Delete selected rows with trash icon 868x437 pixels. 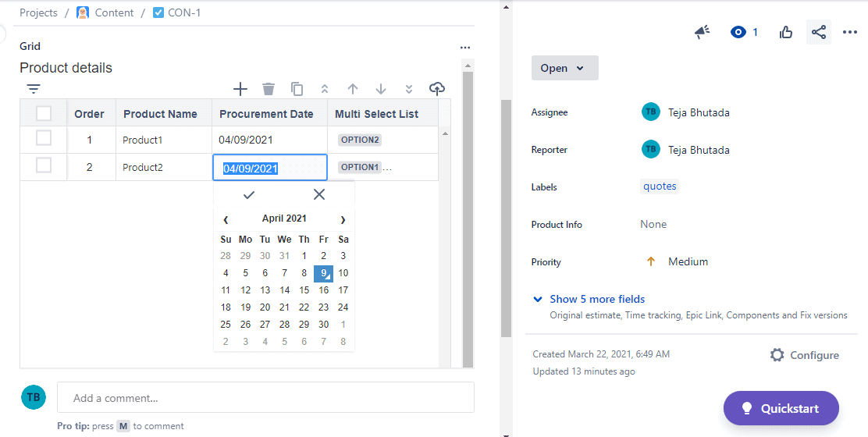click(269, 88)
